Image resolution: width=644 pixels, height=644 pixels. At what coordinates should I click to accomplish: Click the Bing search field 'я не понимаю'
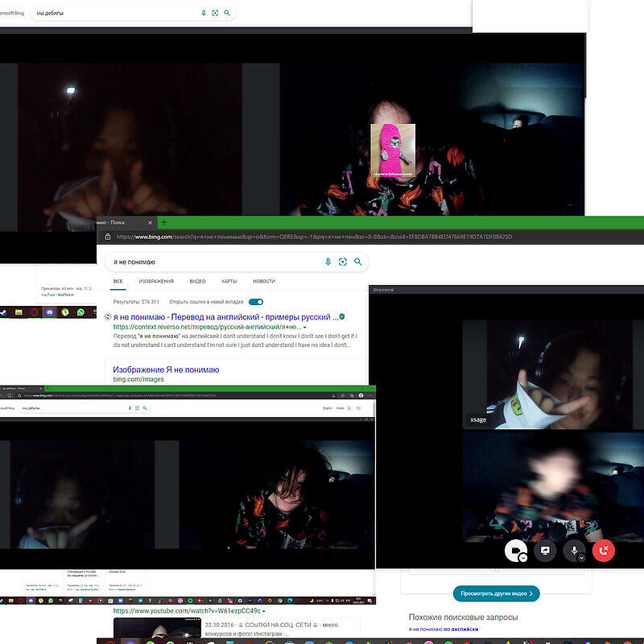(213, 262)
